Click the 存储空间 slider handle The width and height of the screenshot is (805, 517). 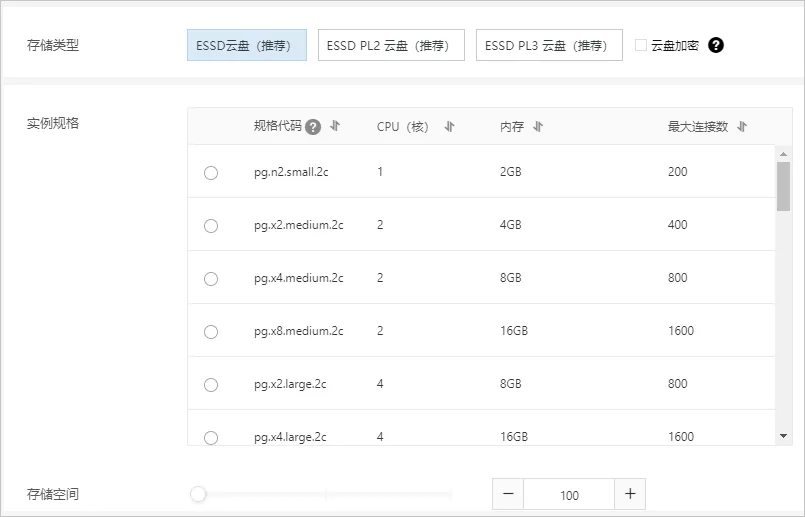198,494
